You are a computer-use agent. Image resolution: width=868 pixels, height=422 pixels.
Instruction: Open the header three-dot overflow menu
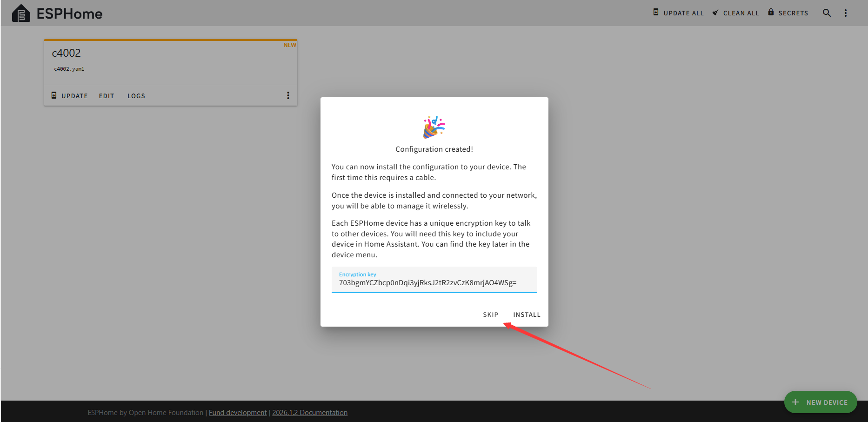pyautogui.click(x=846, y=13)
